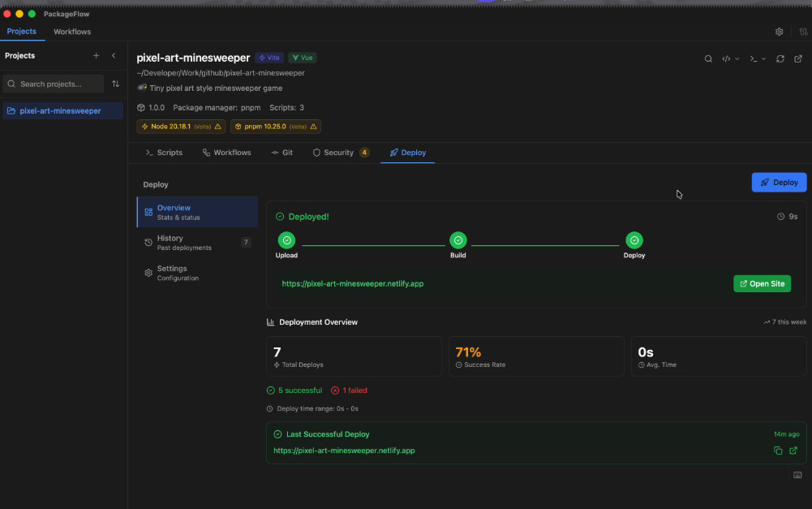The image size is (812, 509).
Task: Click the Vue framework badge
Action: coord(303,58)
